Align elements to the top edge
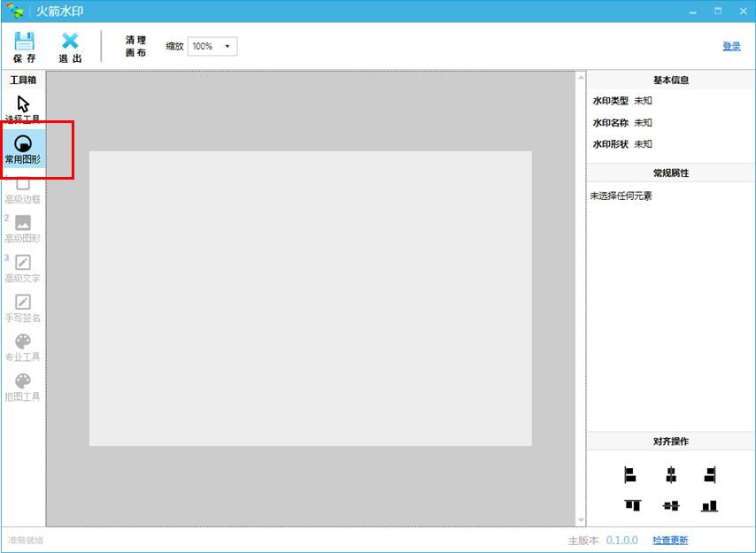 tap(634, 504)
